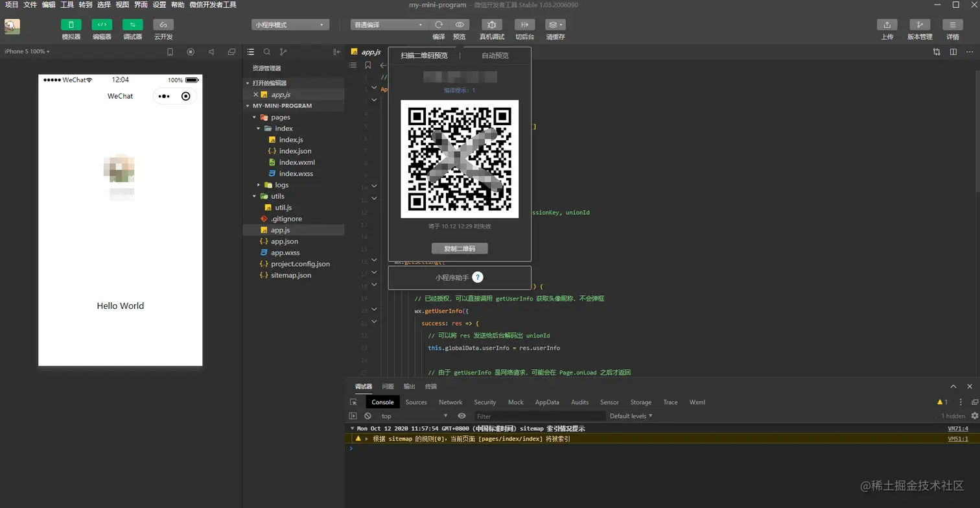Open 云开发 cloud development
This screenshot has height=508, width=980.
(x=163, y=25)
